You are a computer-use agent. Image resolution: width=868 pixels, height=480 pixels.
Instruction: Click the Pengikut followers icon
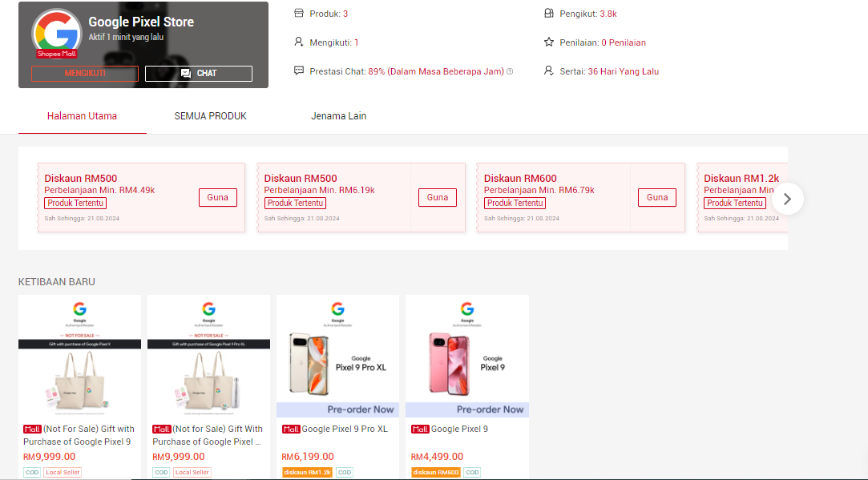point(548,14)
